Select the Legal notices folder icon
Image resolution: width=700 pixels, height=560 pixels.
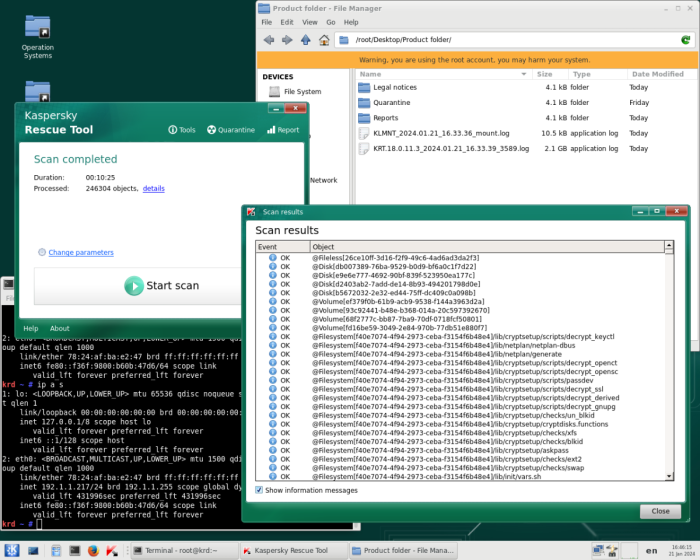364,88
